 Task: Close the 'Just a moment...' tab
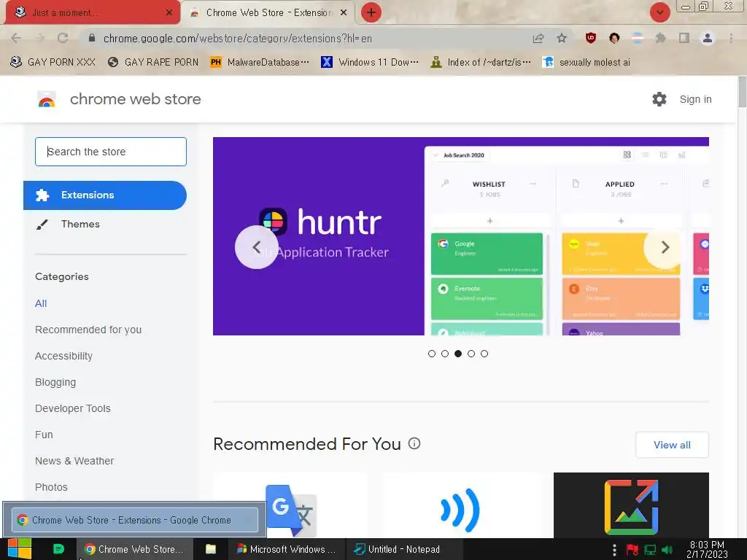click(x=169, y=13)
